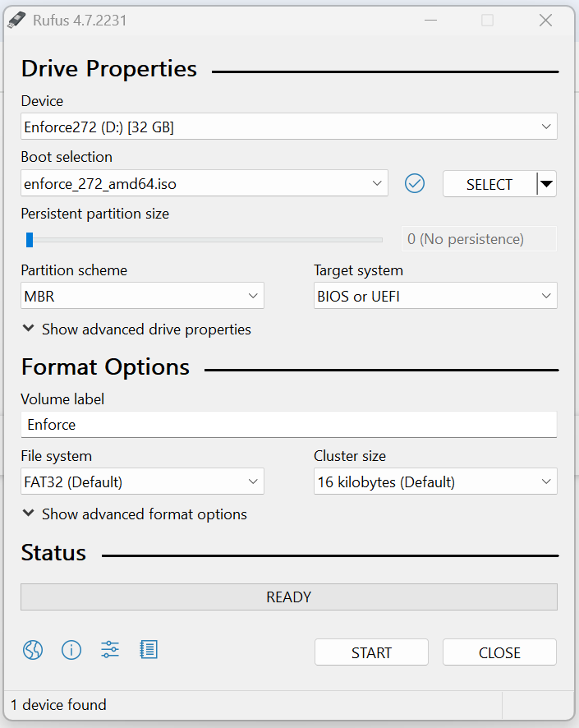Click the Volume label input field
Image resolution: width=579 pixels, height=728 pixels.
pos(288,424)
